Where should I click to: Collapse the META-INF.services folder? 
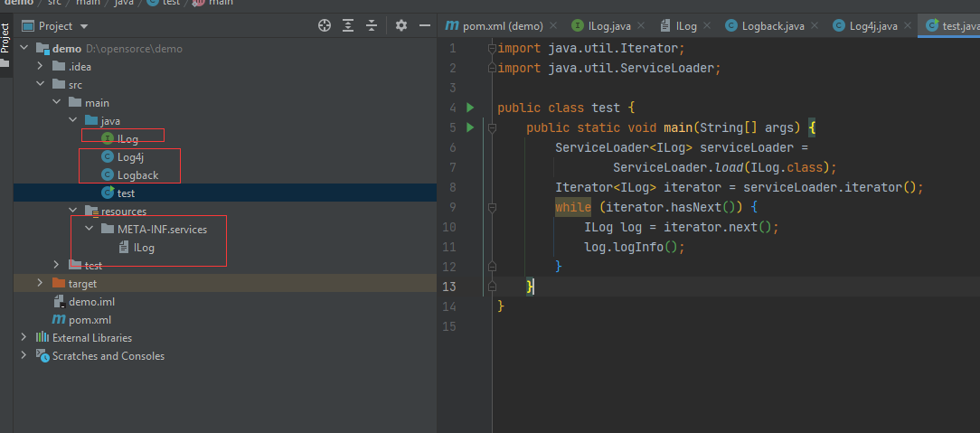[x=89, y=230]
